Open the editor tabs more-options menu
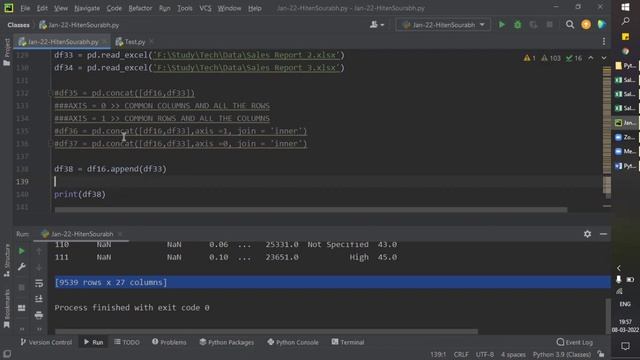The image size is (640, 360). (604, 42)
